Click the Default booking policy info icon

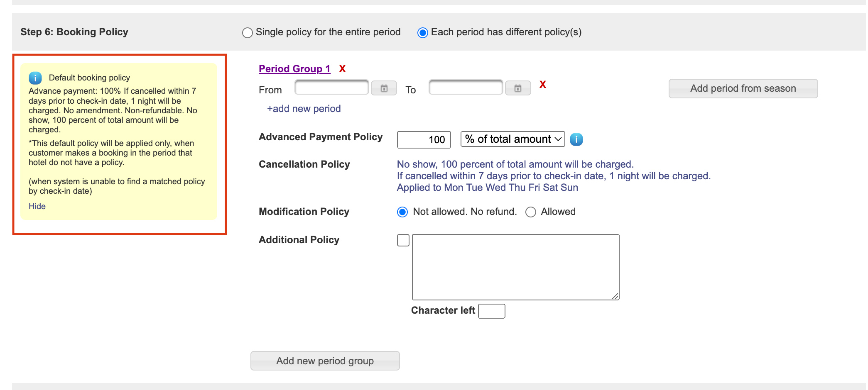pyautogui.click(x=35, y=78)
